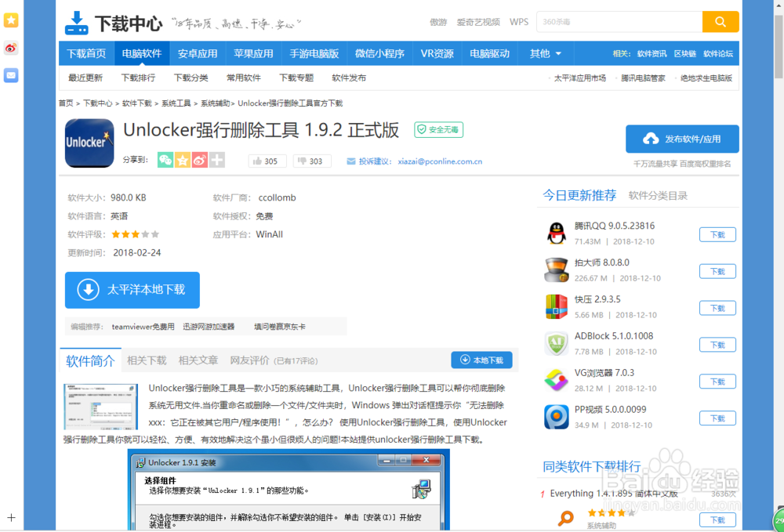Viewport: 784px width, 532px height.
Task: Click the thumbs-down 303 dislike button
Action: pos(312,161)
